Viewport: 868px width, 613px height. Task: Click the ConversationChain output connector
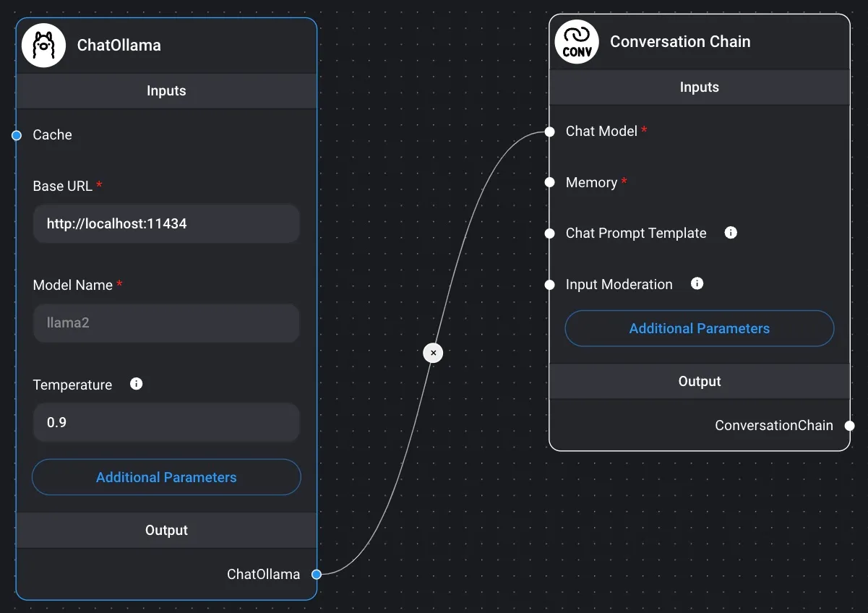(x=850, y=426)
